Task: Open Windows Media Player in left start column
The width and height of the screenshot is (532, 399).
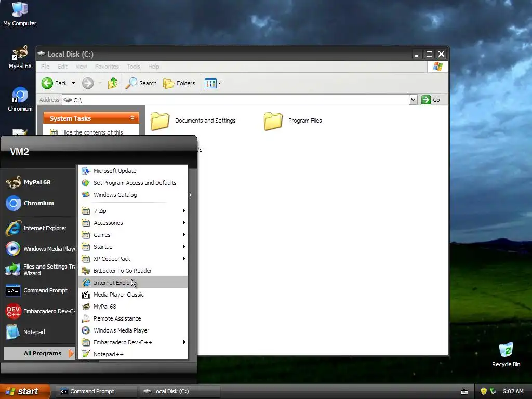Action: pyautogui.click(x=39, y=249)
